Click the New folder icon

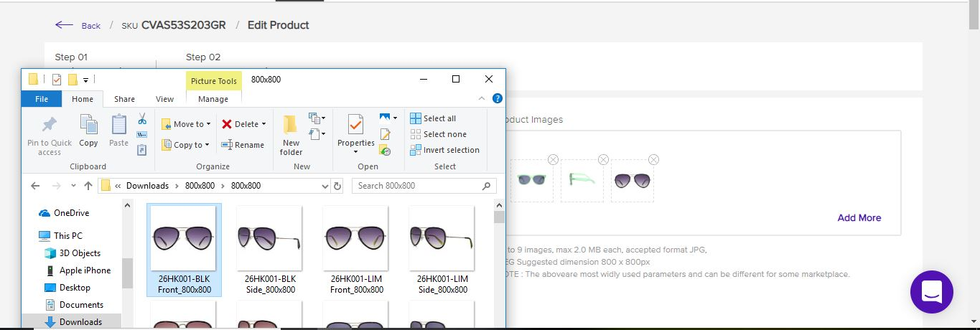(291, 125)
